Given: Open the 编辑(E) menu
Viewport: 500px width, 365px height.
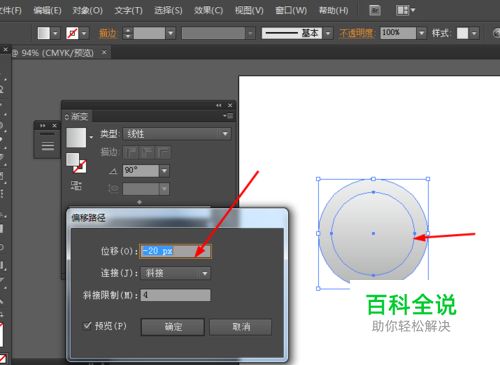Looking at the screenshot, I should click(47, 10).
